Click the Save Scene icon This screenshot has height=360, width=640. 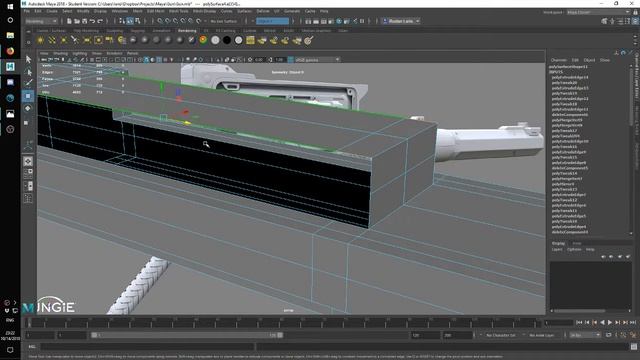(x=84, y=21)
